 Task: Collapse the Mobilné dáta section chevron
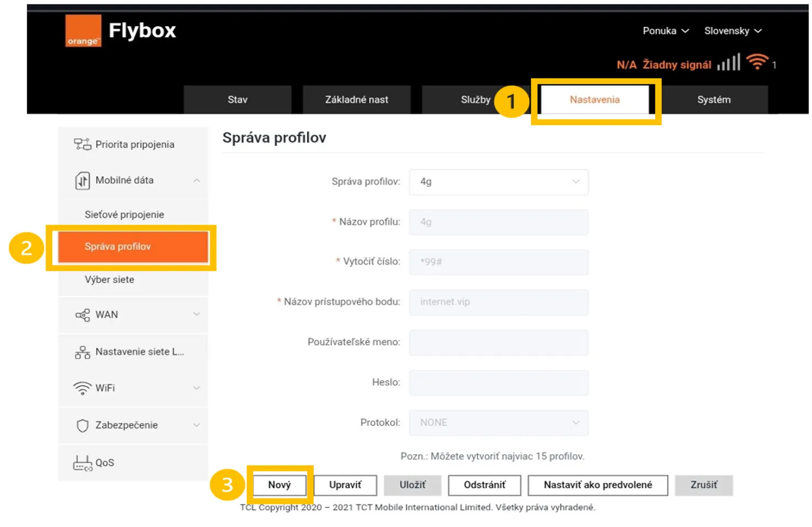tap(197, 181)
